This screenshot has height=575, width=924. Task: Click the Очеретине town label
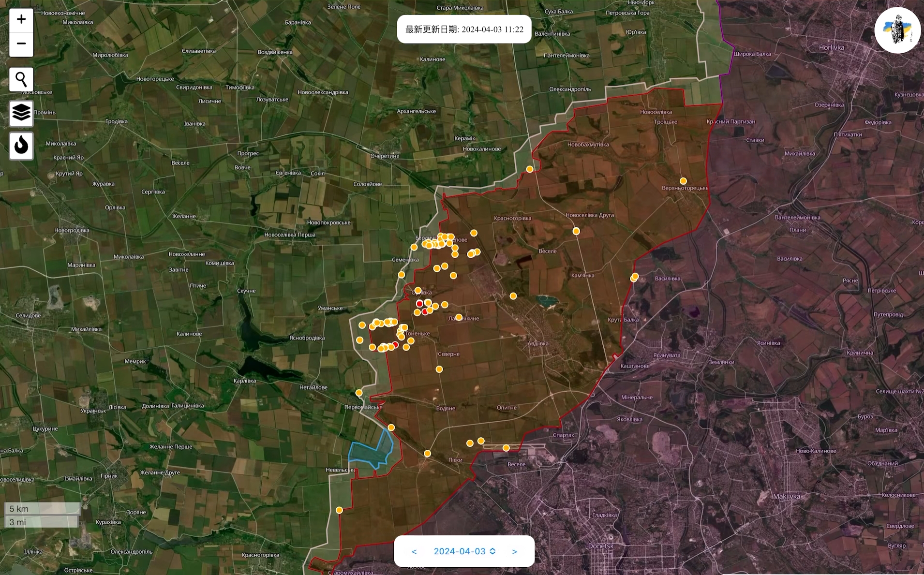click(x=385, y=156)
